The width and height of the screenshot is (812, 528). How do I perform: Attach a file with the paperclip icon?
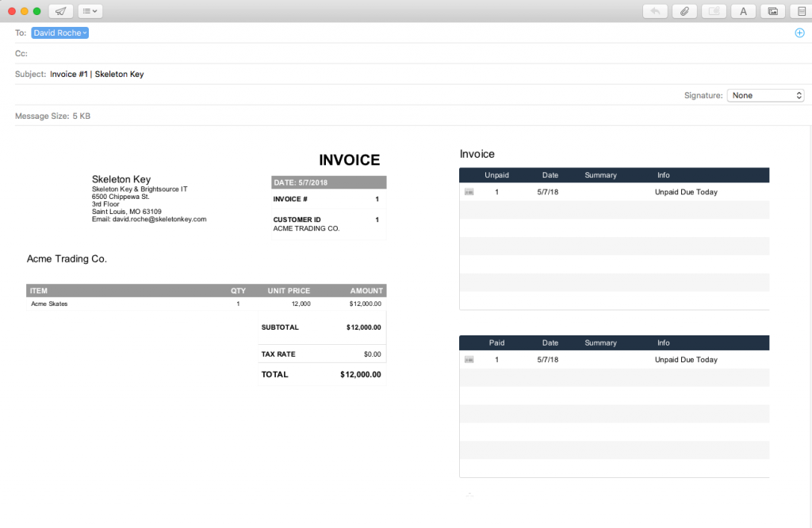point(684,11)
